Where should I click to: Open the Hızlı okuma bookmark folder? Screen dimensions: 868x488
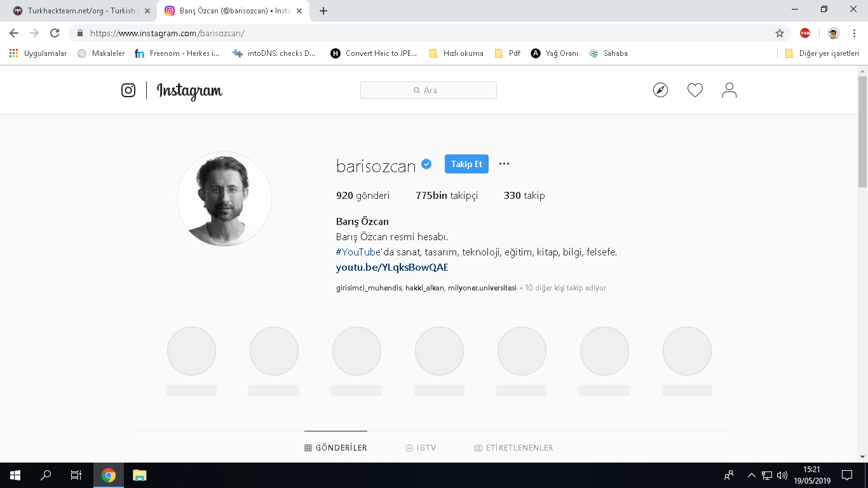click(456, 53)
